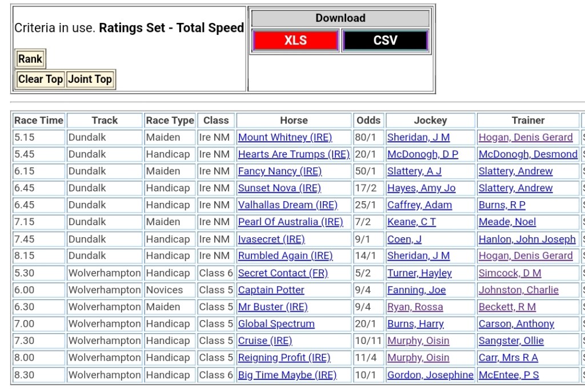This screenshot has width=585, height=392.
Task: Click the Odds column header
Action: [x=368, y=121]
